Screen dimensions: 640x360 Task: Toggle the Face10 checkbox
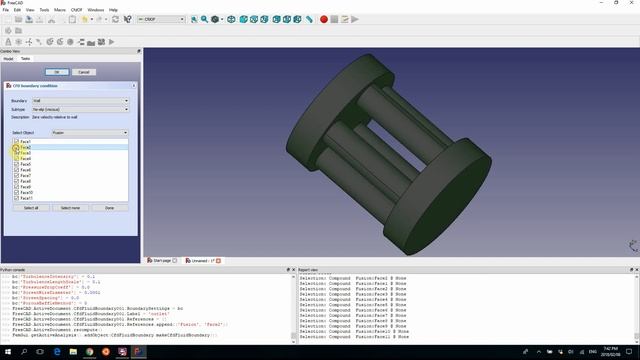[17, 192]
